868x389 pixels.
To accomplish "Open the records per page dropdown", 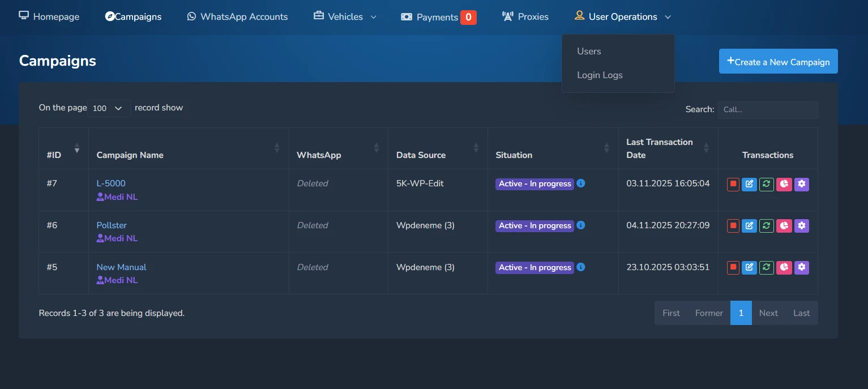I will pyautogui.click(x=109, y=108).
